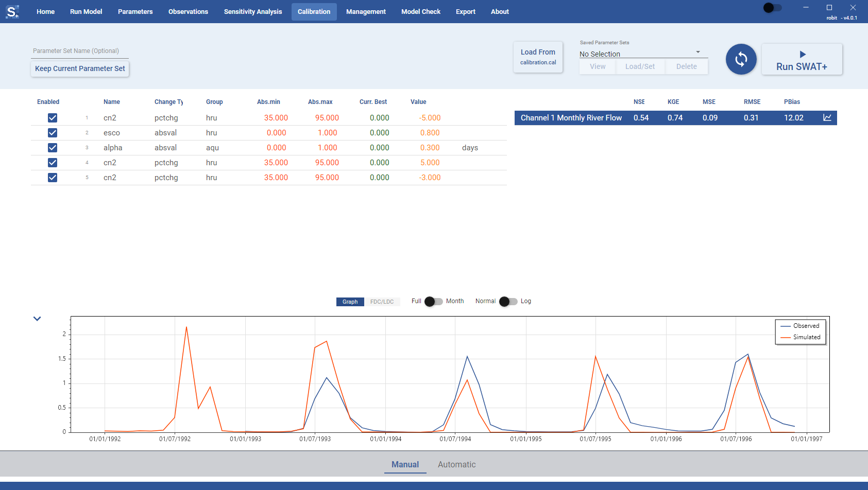Click the Observed legend entry
Image resolution: width=868 pixels, height=490 pixels.
[800, 326]
